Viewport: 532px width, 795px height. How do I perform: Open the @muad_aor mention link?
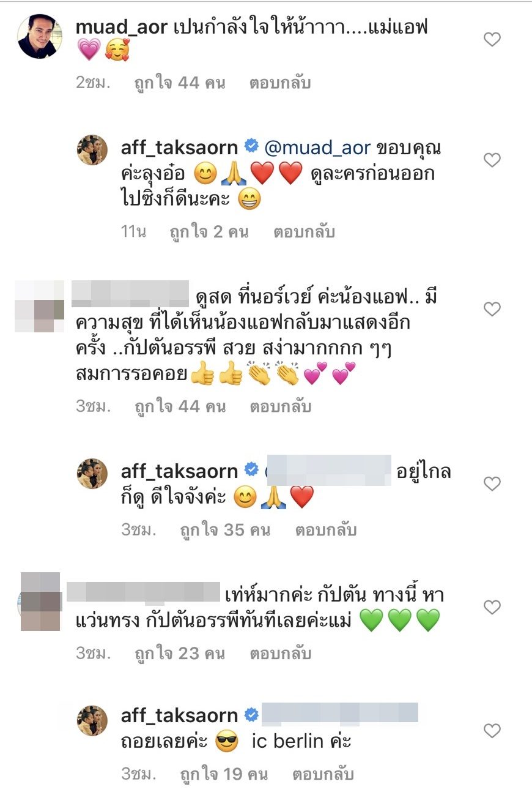tap(317, 149)
